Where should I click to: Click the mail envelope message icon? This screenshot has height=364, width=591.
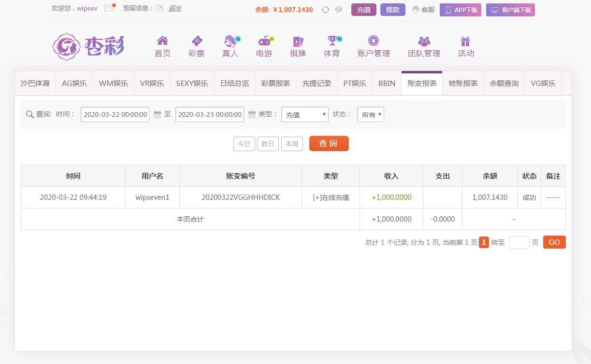pyautogui.click(x=109, y=8)
